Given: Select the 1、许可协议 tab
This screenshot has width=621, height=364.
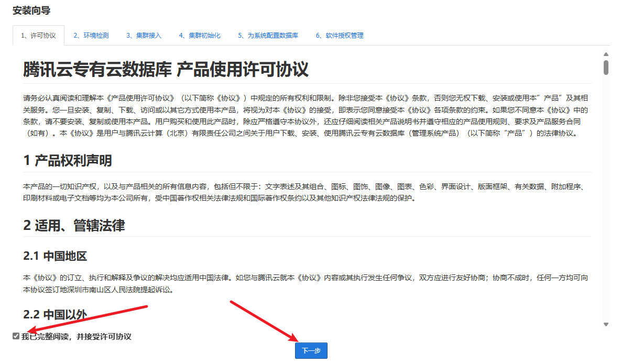Looking at the screenshot, I should [x=38, y=36].
